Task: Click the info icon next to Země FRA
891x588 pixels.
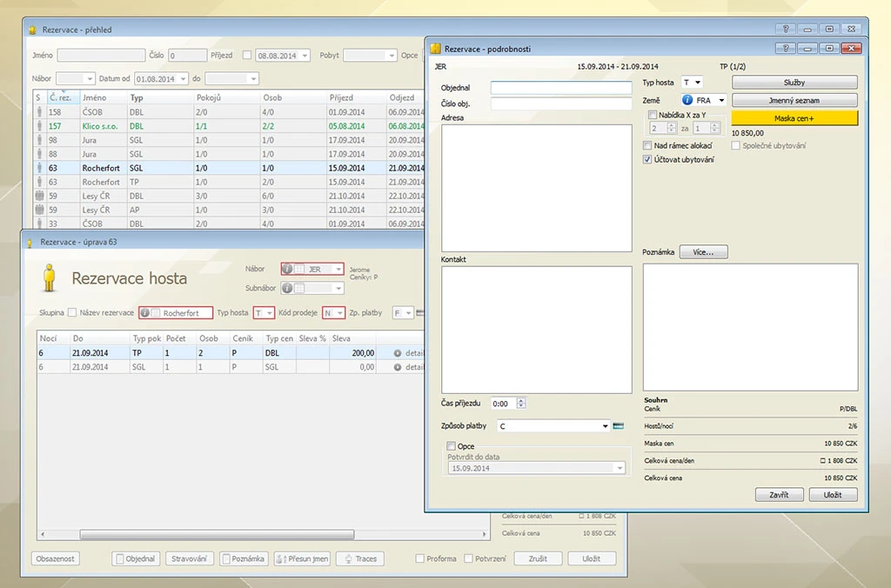Action: (687, 101)
